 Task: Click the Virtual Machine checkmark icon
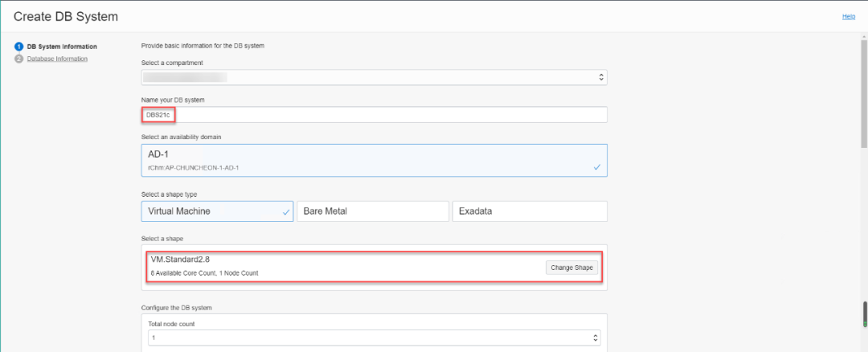point(286,212)
